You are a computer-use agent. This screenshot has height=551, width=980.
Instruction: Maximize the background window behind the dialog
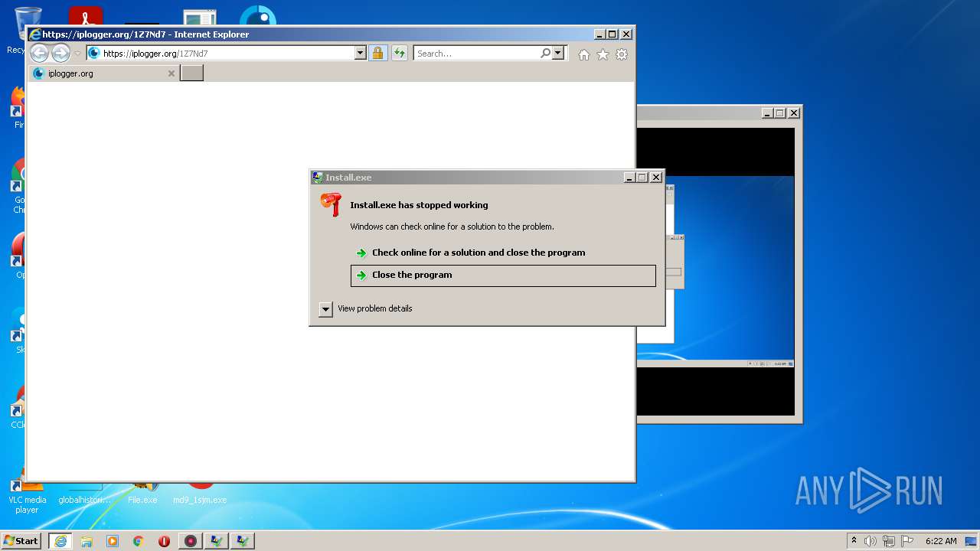pos(780,113)
